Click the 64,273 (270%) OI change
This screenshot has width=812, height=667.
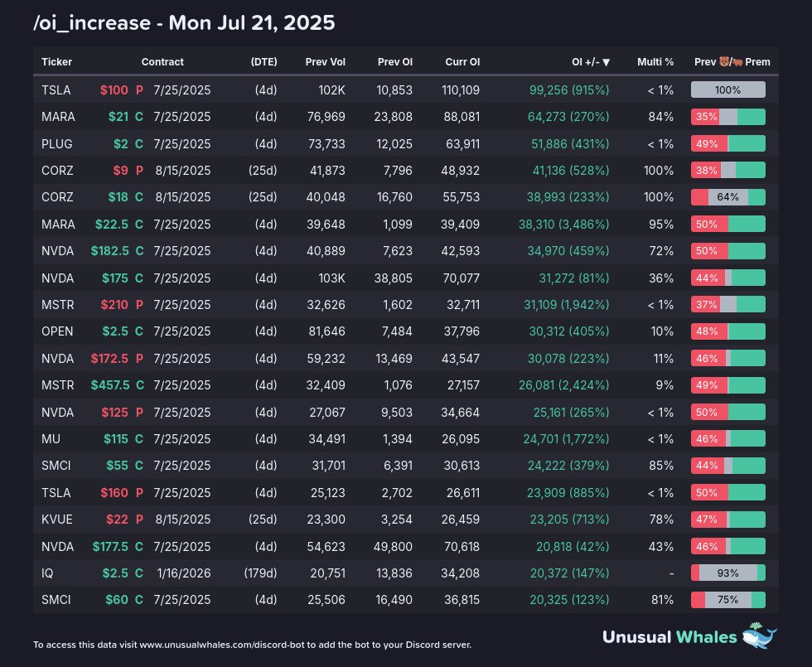tap(568, 117)
